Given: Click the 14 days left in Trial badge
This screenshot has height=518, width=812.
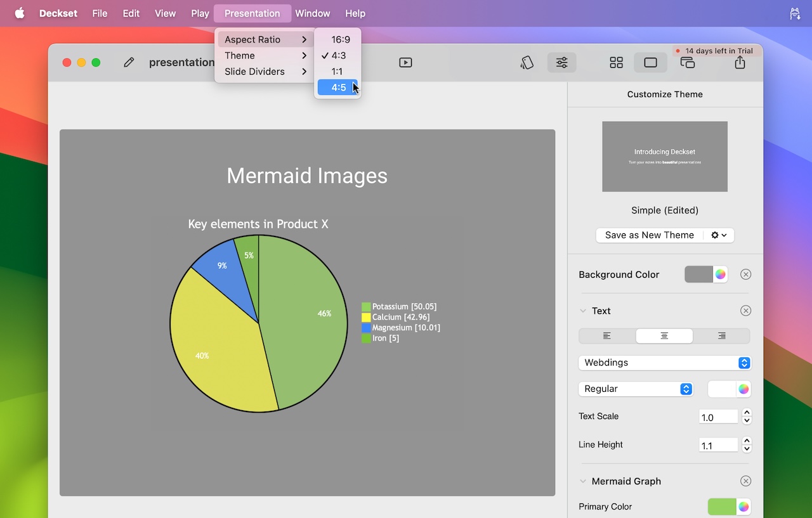Looking at the screenshot, I should [714, 51].
